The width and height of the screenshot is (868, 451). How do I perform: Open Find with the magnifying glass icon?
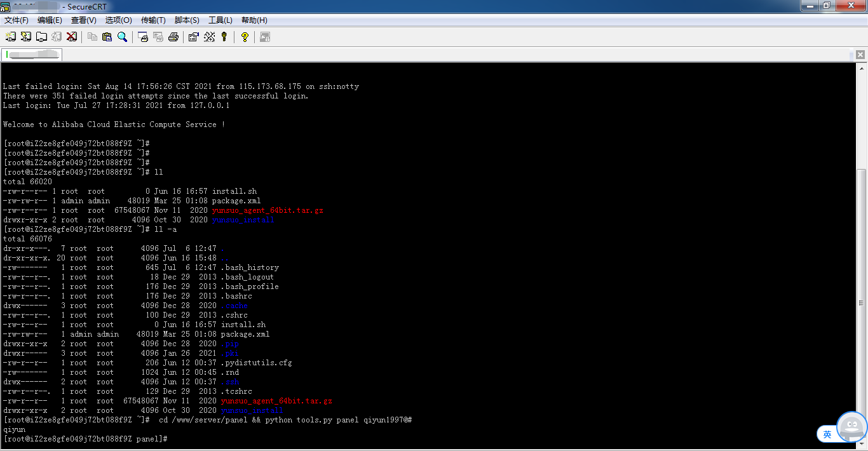tap(122, 37)
